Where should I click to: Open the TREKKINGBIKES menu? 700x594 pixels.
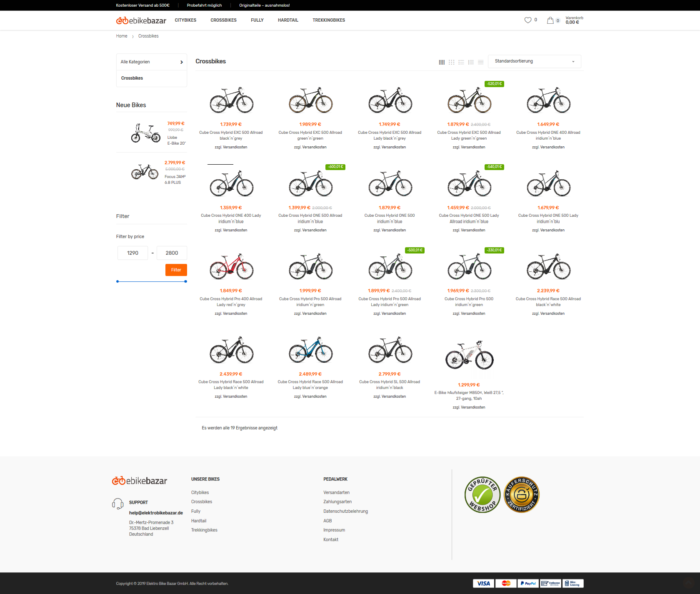(x=329, y=20)
